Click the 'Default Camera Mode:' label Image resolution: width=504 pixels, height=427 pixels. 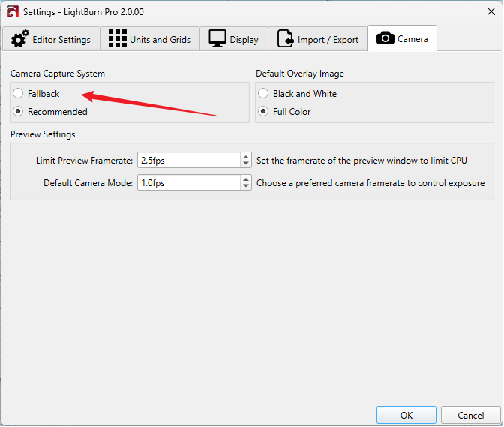pos(88,183)
